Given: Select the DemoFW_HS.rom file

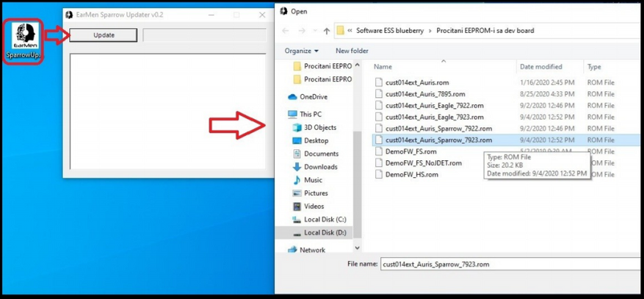Looking at the screenshot, I should pos(411,175).
